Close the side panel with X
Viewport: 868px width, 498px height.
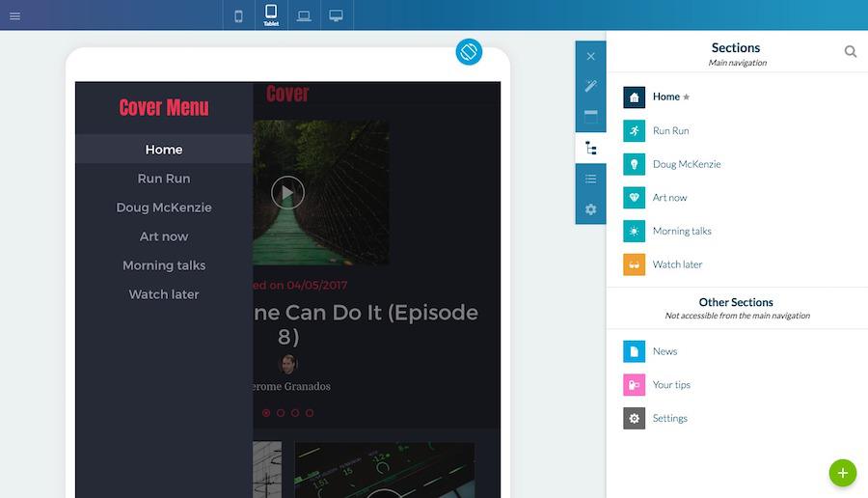point(591,57)
